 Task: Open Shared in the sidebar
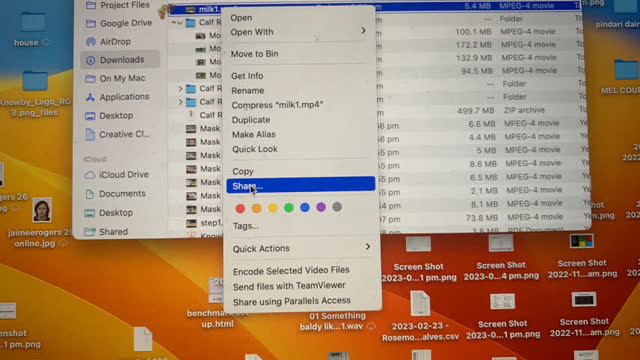click(x=106, y=232)
